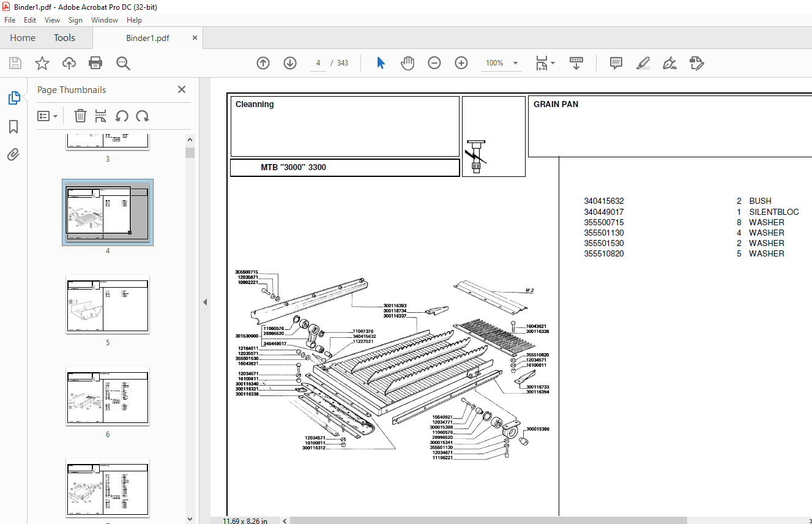Close the Page Thumbnails panel

(182, 89)
